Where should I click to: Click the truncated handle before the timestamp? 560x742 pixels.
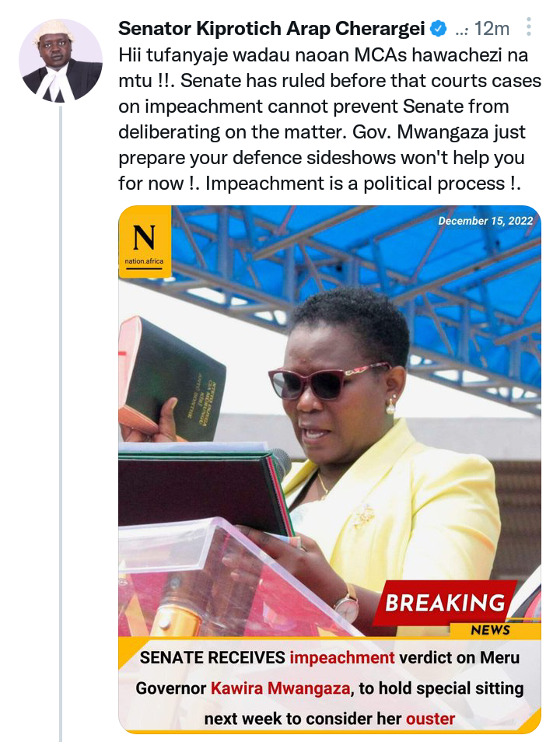[x=461, y=30]
